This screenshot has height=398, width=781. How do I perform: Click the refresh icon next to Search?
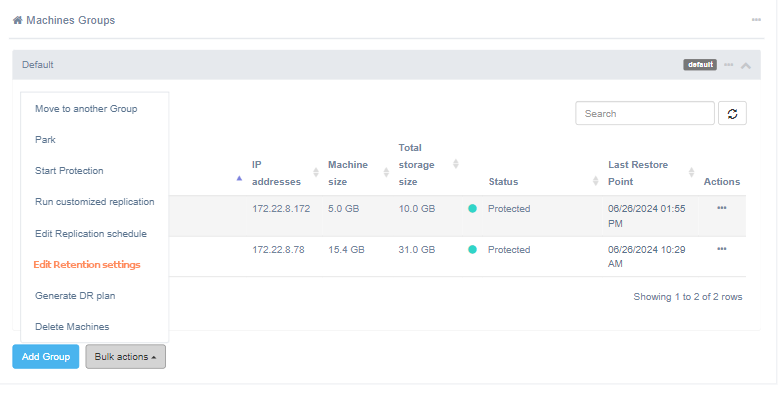(732, 114)
